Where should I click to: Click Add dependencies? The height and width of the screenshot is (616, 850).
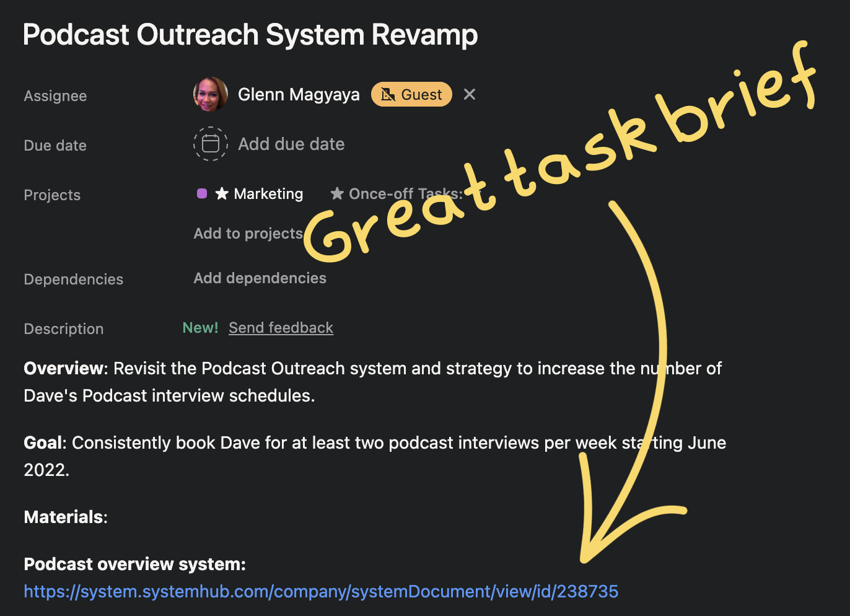[260, 278]
